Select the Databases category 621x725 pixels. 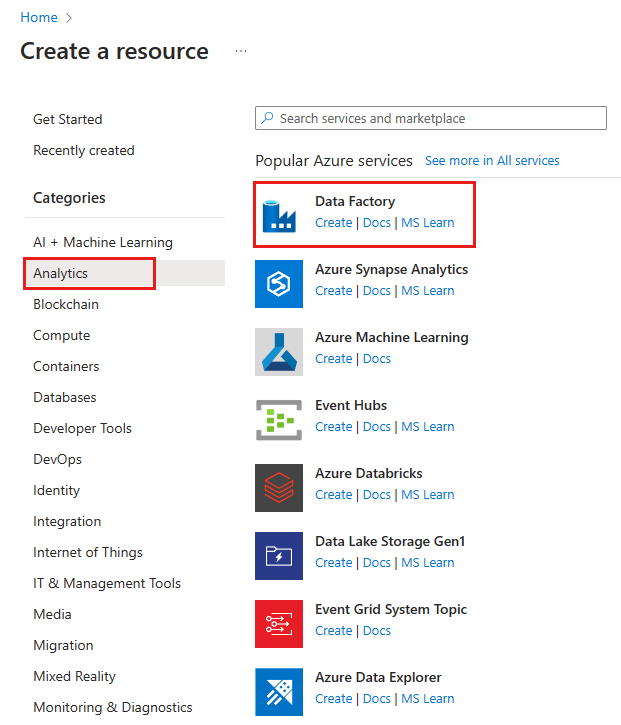(x=65, y=397)
